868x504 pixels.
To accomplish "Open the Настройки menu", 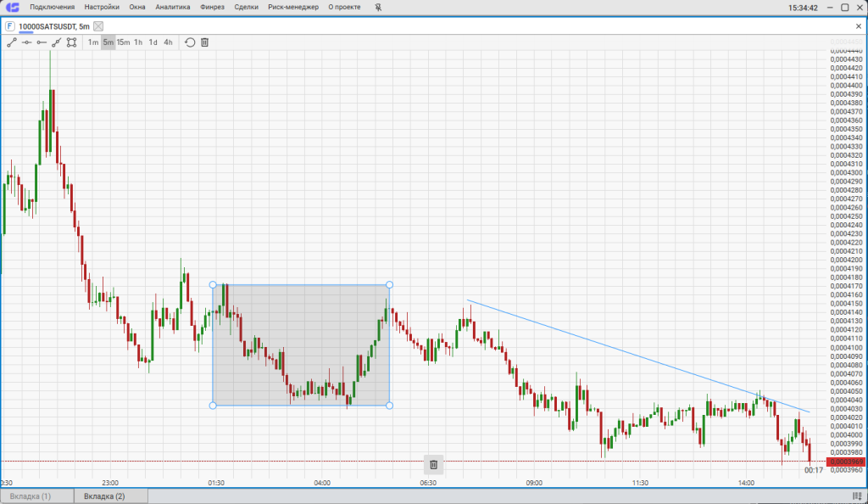I will click(x=102, y=7).
